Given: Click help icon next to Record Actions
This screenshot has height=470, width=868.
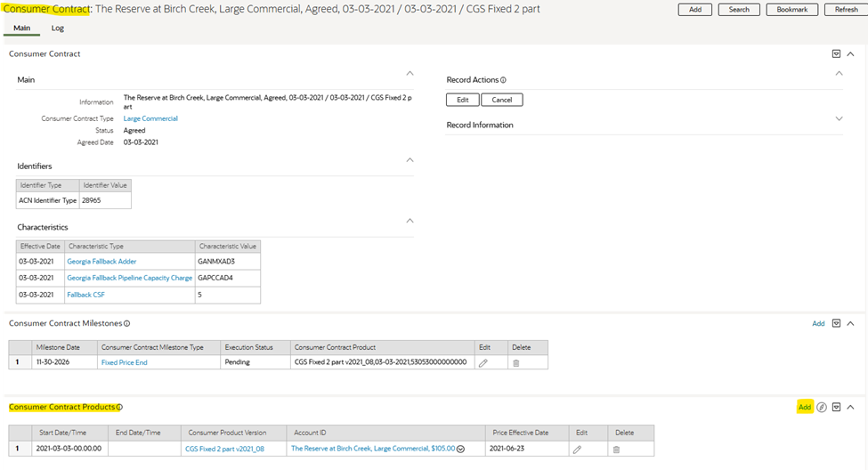Looking at the screenshot, I should pos(504,80).
